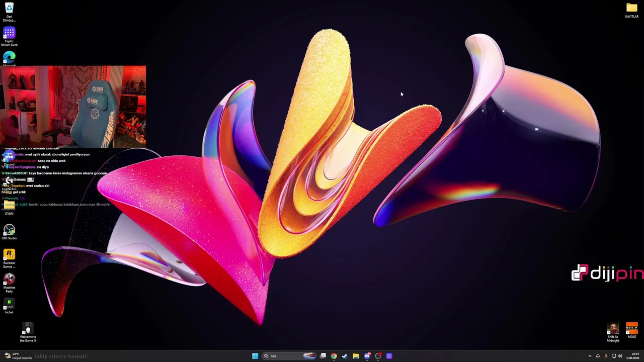Select the MOLE desktop shortcut

(632, 331)
